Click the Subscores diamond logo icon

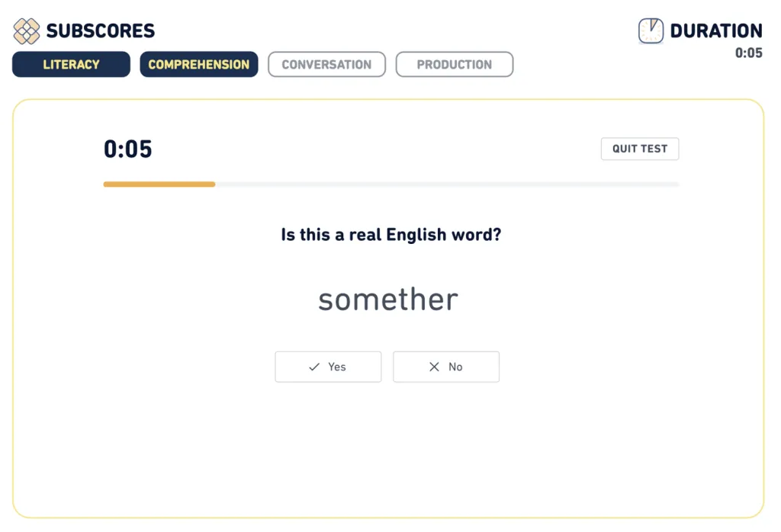(x=26, y=30)
